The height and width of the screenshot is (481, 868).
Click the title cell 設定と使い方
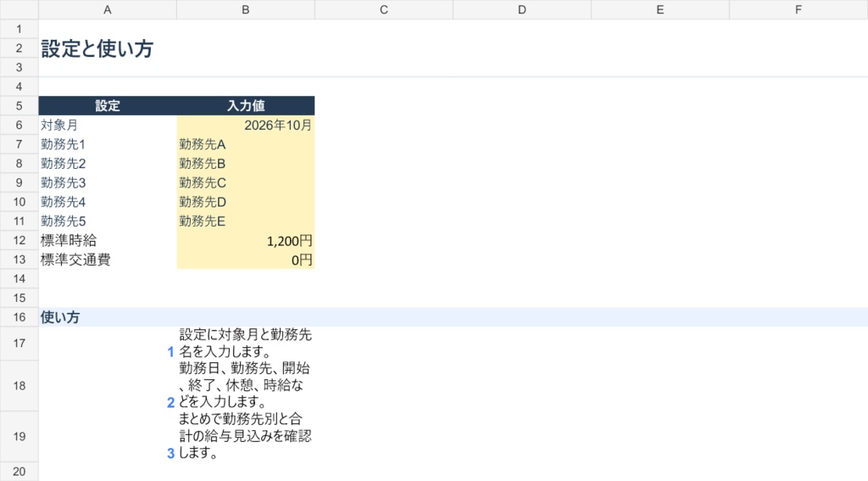pyautogui.click(x=97, y=48)
